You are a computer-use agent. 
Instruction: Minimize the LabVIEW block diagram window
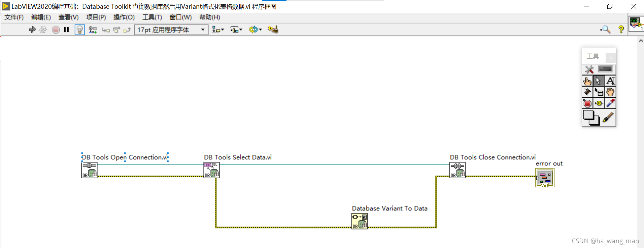tap(586, 6)
